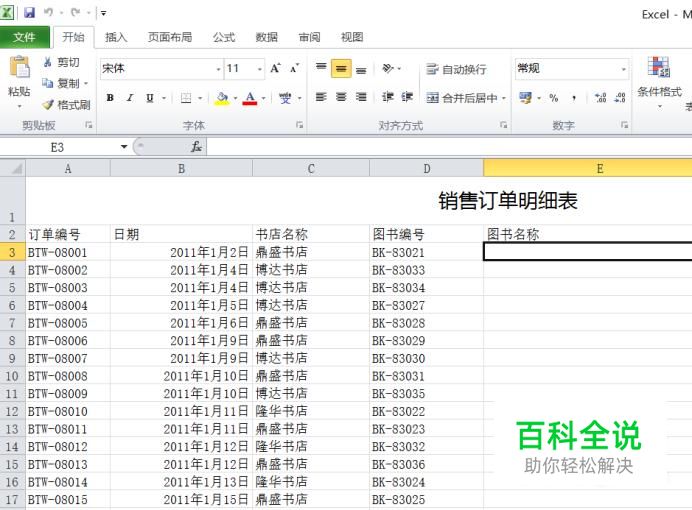This screenshot has height=510, width=692.
Task: Toggle align text left
Action: 321,97
